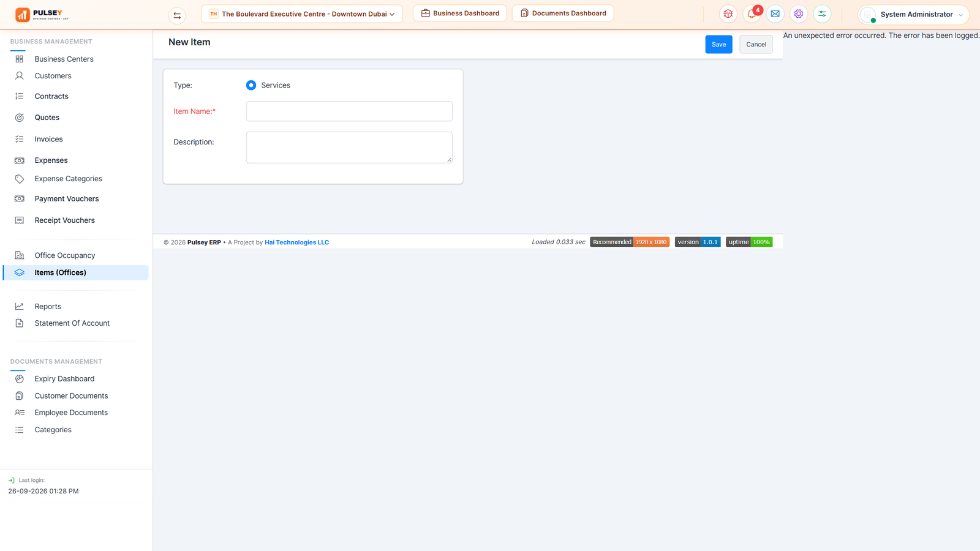Open the bug report icon
This screenshot has height=551, width=980.
728,14
